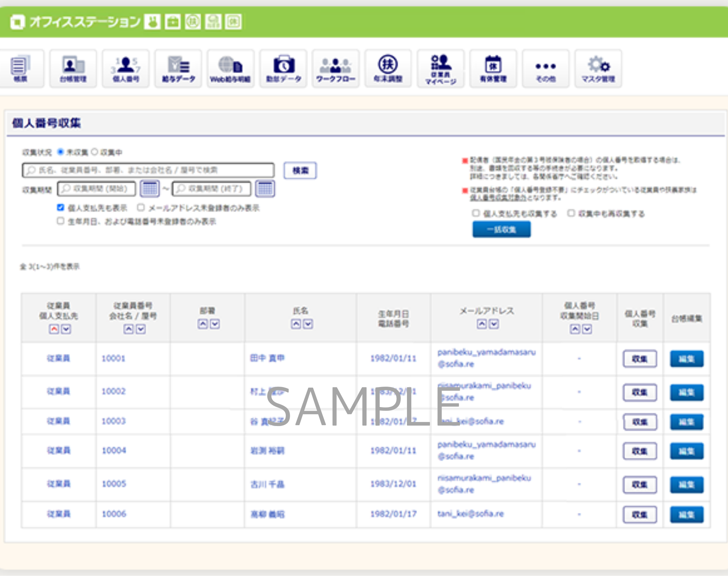Open the ワークフロー workflow icon
The height and width of the screenshot is (582, 728).
[335, 69]
